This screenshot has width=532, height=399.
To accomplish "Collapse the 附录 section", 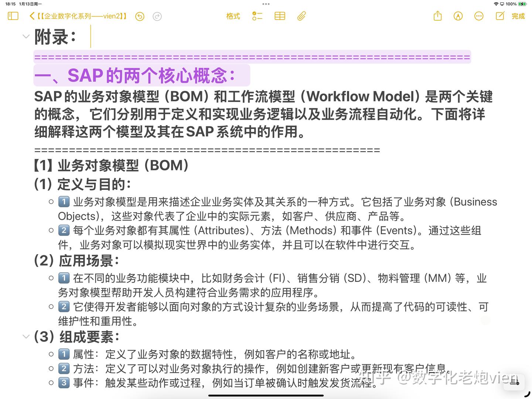I will (x=26, y=36).
